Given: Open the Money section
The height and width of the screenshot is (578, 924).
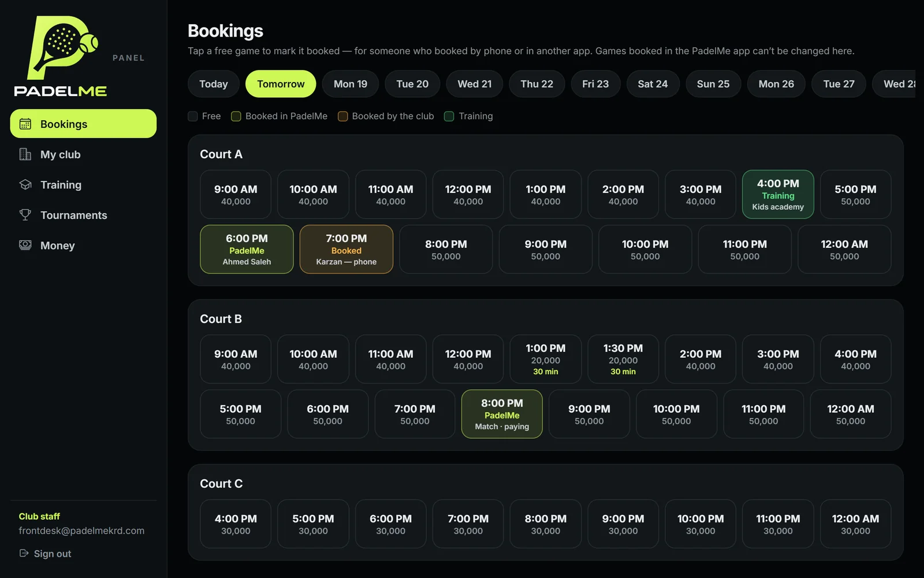Looking at the screenshot, I should point(83,245).
